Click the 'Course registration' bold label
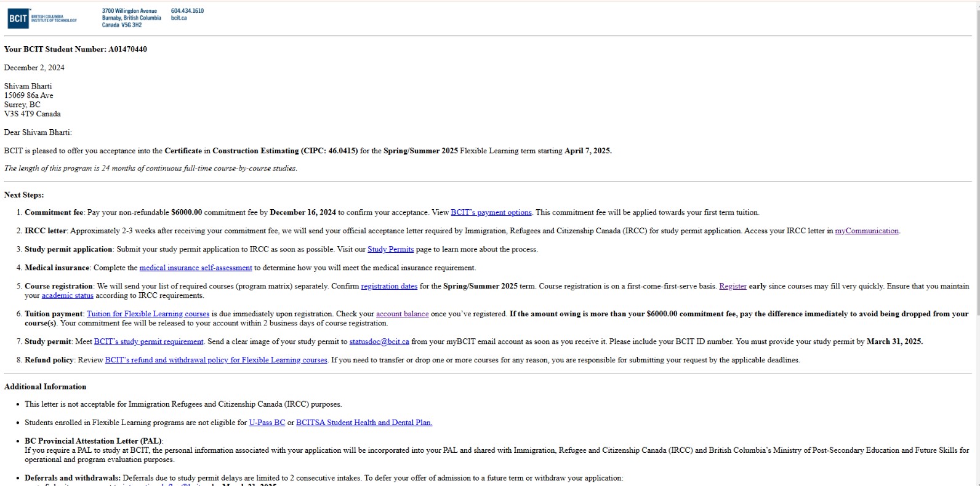This screenshot has width=980, height=486. (58, 286)
